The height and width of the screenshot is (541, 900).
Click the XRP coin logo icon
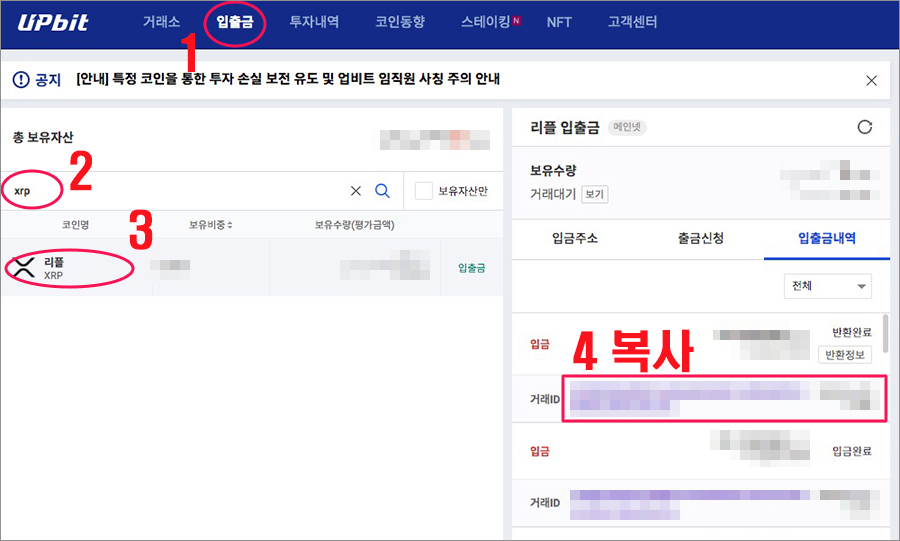pos(24,267)
